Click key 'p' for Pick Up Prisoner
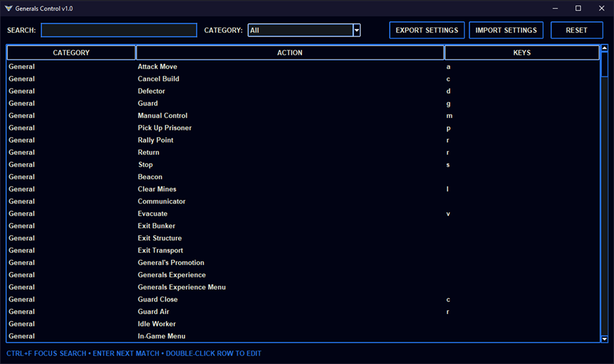 pyautogui.click(x=448, y=128)
